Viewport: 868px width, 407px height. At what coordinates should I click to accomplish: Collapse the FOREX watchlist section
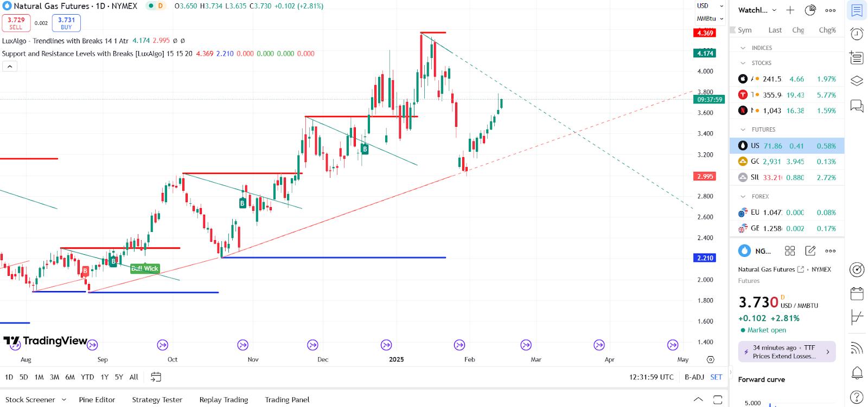(x=743, y=196)
